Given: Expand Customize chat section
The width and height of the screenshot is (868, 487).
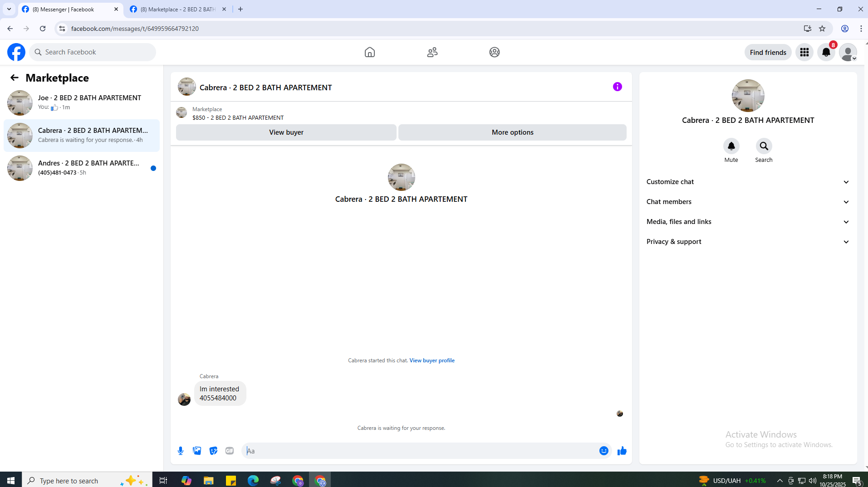Looking at the screenshot, I should (x=748, y=182).
